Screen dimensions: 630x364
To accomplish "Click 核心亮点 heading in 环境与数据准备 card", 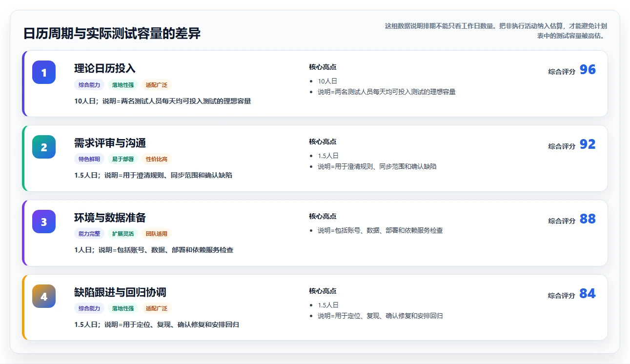I will point(323,216).
